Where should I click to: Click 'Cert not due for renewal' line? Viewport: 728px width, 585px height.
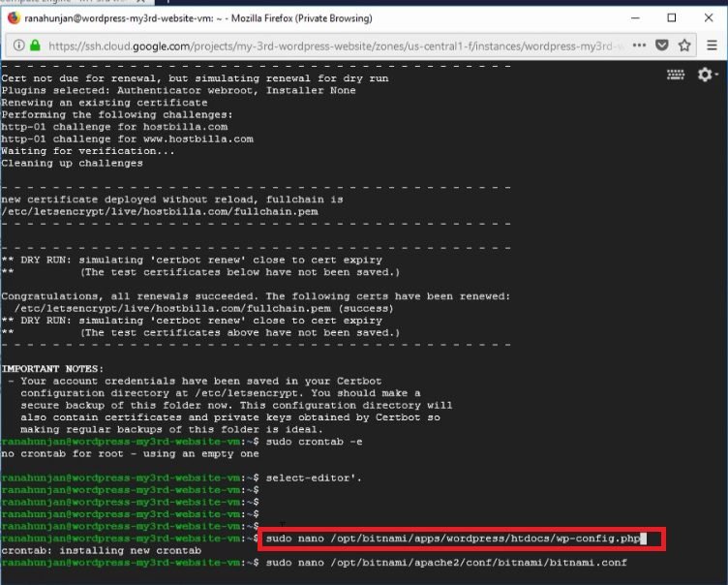point(195,78)
